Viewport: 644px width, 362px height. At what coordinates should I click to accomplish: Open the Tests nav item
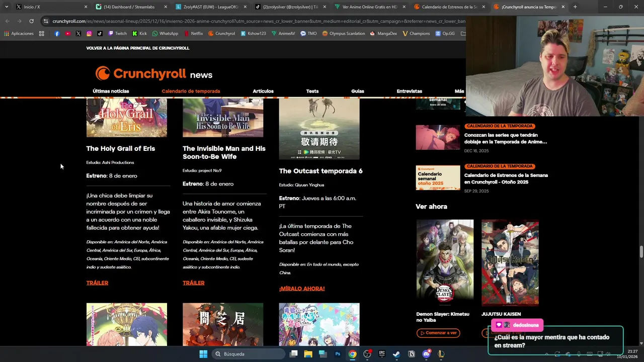(312, 91)
